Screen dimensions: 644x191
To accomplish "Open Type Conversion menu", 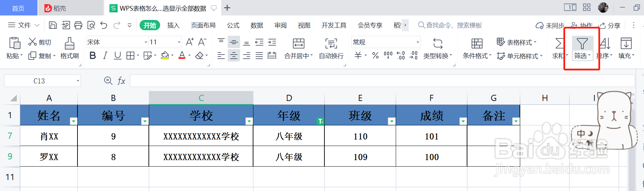I will [x=438, y=48].
